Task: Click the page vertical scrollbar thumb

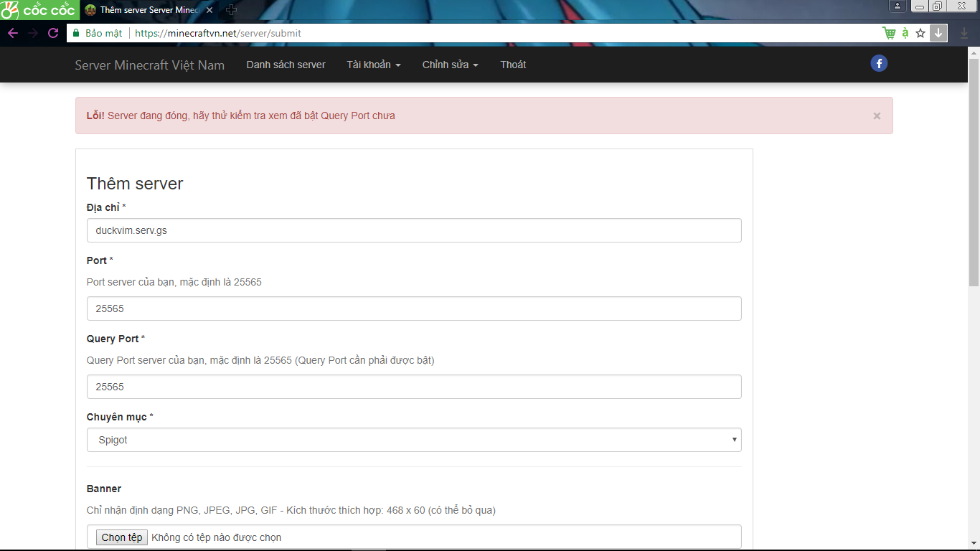Action: [974, 172]
